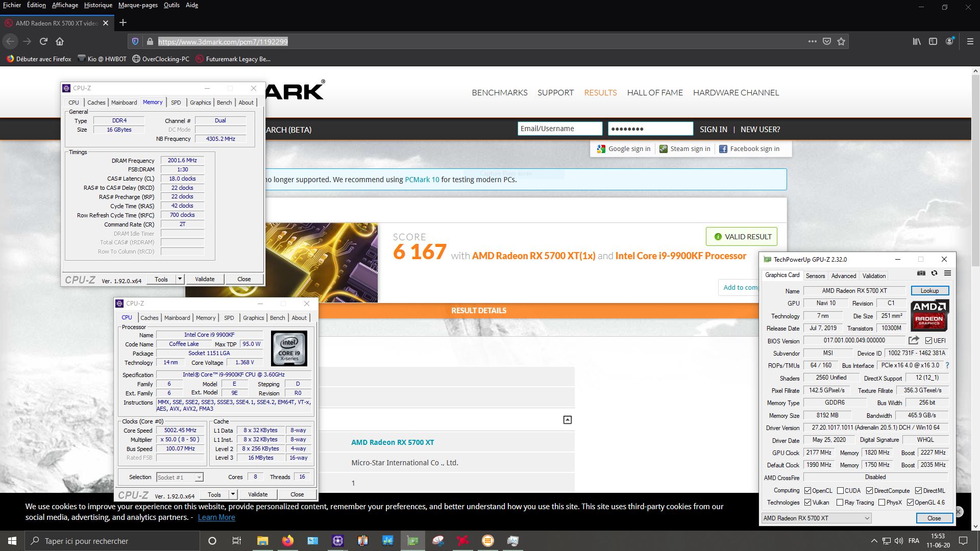This screenshot has width=980, height=551.
Task: Toggle Ray Tracing checkbox in GPU-Z
Action: tap(840, 503)
